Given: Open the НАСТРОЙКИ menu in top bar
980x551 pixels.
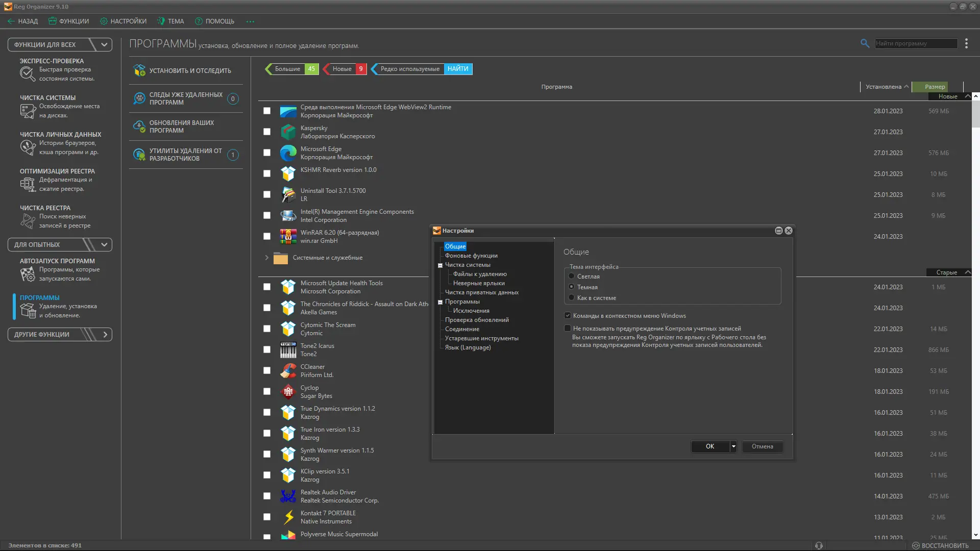Looking at the screenshot, I should click(123, 21).
